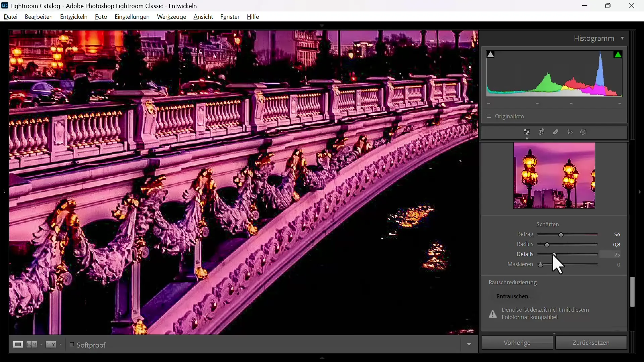Click the Zuschneiden (Crop) tool icon
This screenshot has height=362, width=644.
[541, 132]
